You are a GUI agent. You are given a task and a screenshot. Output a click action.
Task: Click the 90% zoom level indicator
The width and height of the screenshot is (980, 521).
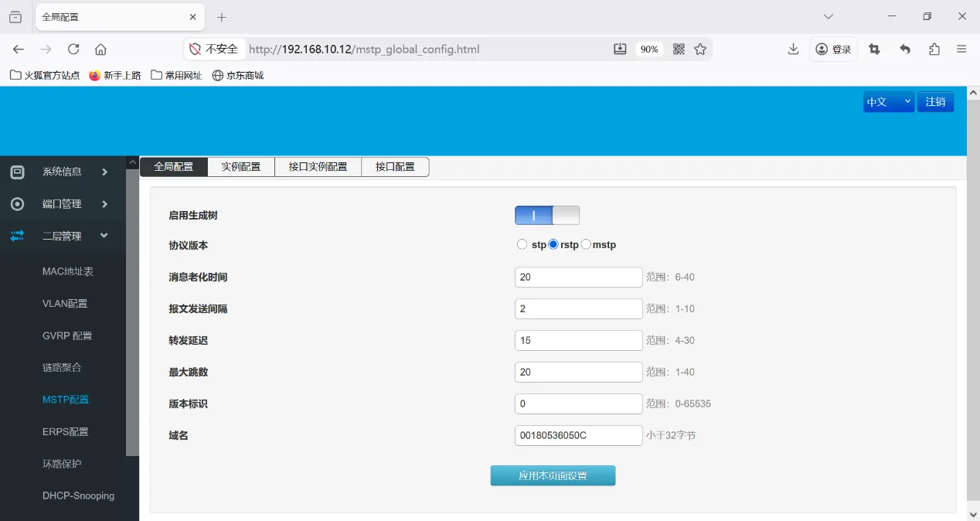(x=649, y=49)
